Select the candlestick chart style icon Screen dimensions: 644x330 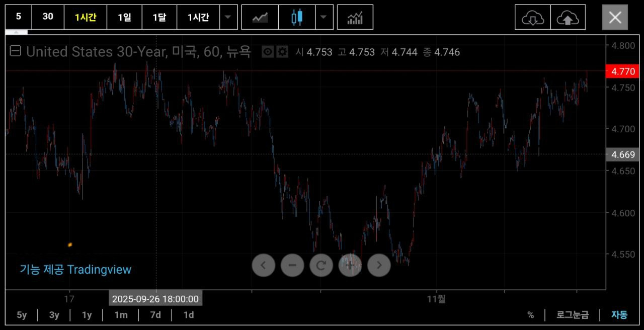297,18
